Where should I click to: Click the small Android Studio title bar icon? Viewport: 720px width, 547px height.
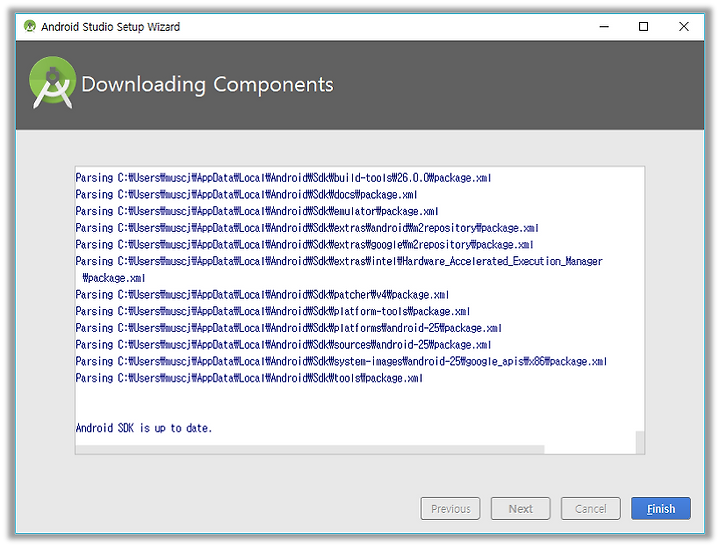(x=30, y=26)
